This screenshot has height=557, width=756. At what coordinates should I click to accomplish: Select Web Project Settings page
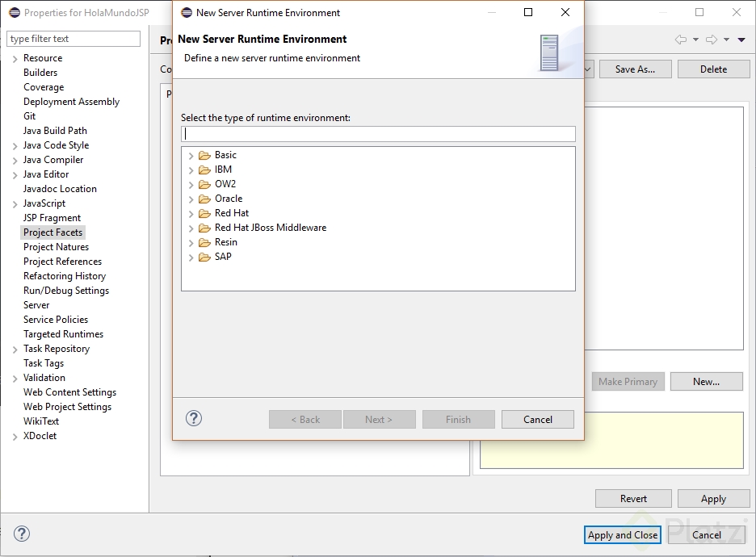[x=68, y=407]
